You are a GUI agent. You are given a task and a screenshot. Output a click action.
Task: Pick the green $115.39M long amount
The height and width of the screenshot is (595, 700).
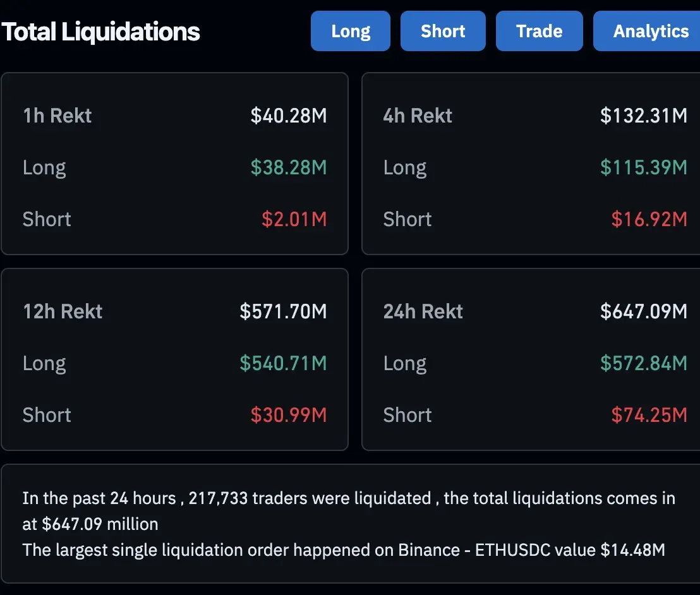tap(643, 167)
